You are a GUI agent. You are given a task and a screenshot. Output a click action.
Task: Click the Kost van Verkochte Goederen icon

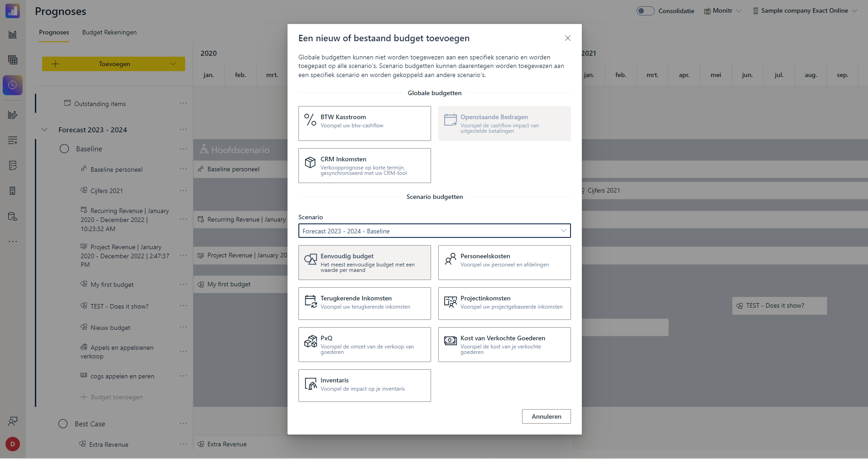(450, 341)
